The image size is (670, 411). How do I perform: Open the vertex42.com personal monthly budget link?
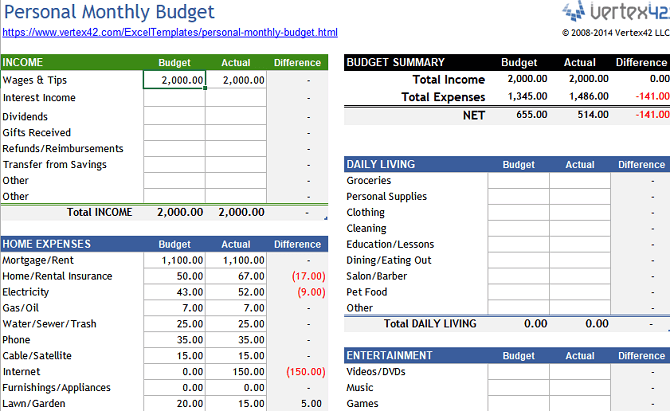click(x=169, y=33)
